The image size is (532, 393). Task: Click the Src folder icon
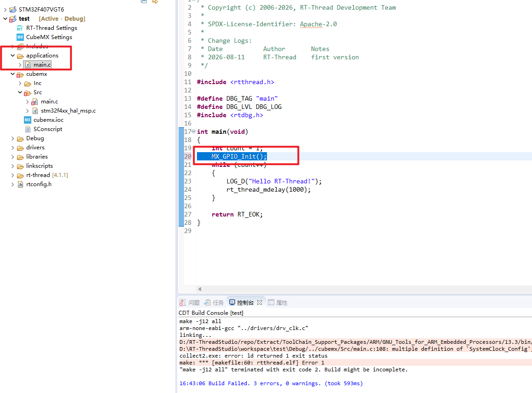pyautogui.click(x=28, y=92)
